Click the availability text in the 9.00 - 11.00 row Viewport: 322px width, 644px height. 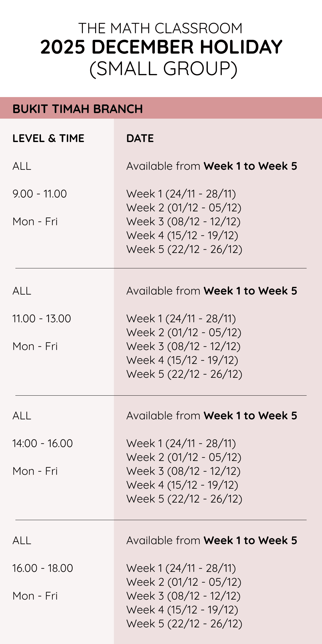click(211, 166)
